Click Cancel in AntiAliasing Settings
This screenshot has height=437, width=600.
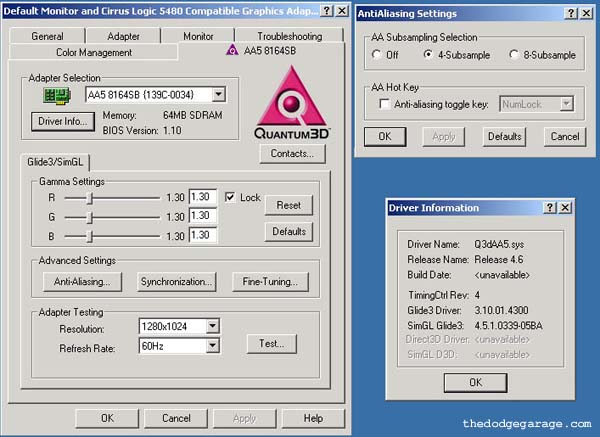565,137
